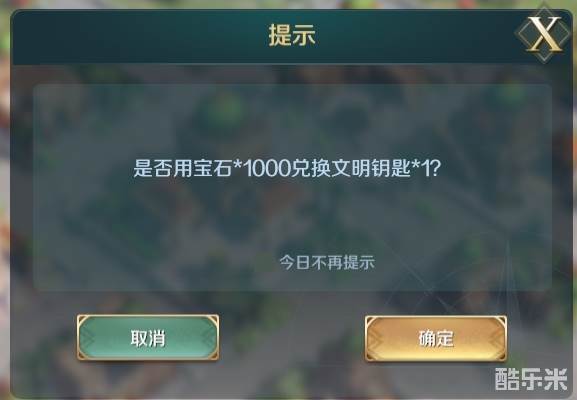
Task: Dismiss the prompt using the corner X
Action: point(544,35)
